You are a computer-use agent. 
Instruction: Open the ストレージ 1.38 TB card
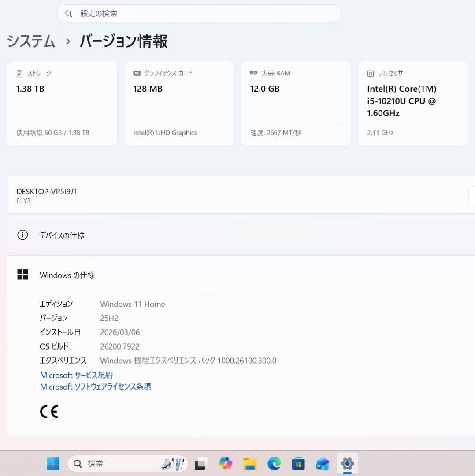pos(62,104)
